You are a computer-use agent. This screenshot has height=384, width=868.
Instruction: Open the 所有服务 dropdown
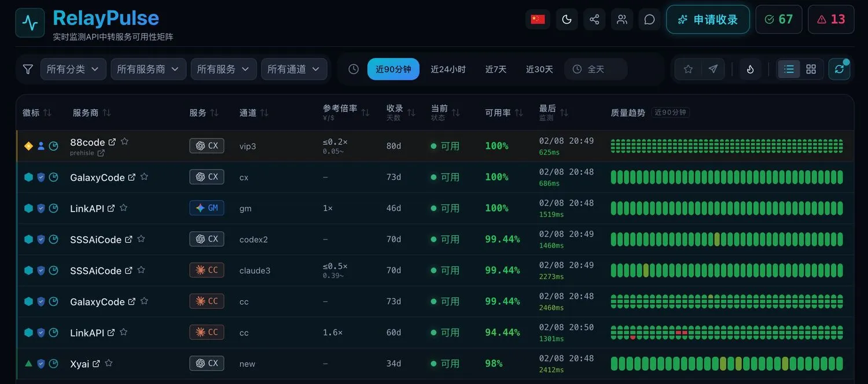click(x=224, y=69)
